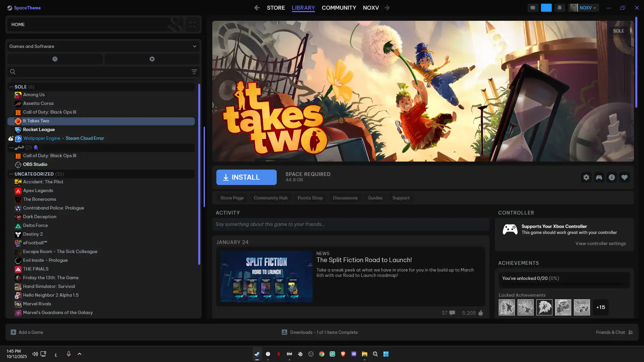Click the INSTALL button
Image resolution: width=644 pixels, height=362 pixels.
[x=246, y=177]
